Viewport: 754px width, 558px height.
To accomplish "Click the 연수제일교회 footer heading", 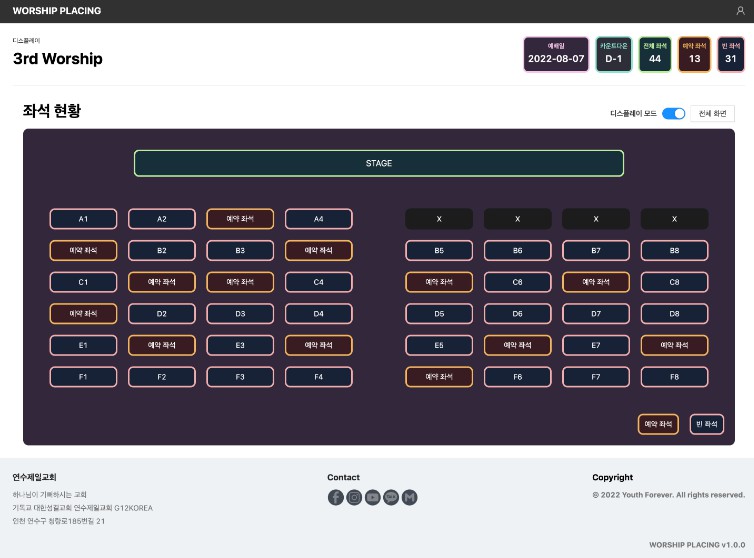I will tap(34, 477).
